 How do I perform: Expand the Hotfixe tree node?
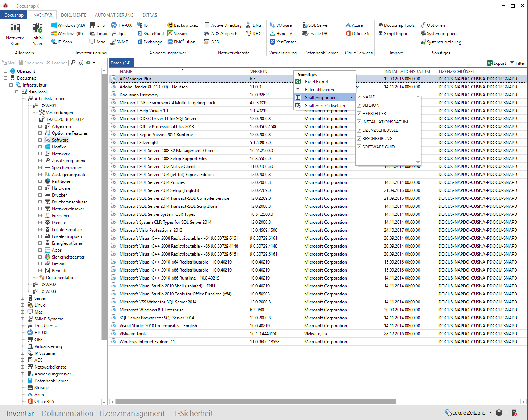tap(40, 147)
